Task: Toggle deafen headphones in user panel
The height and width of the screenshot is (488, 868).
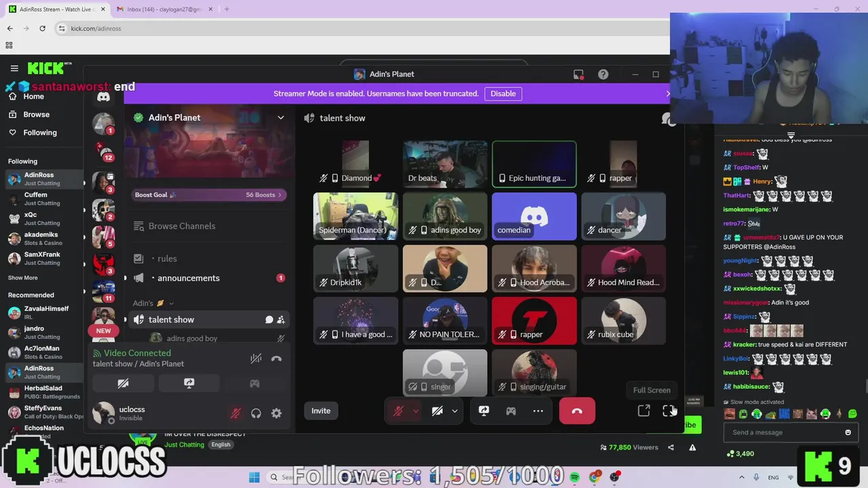Action: coord(256,413)
